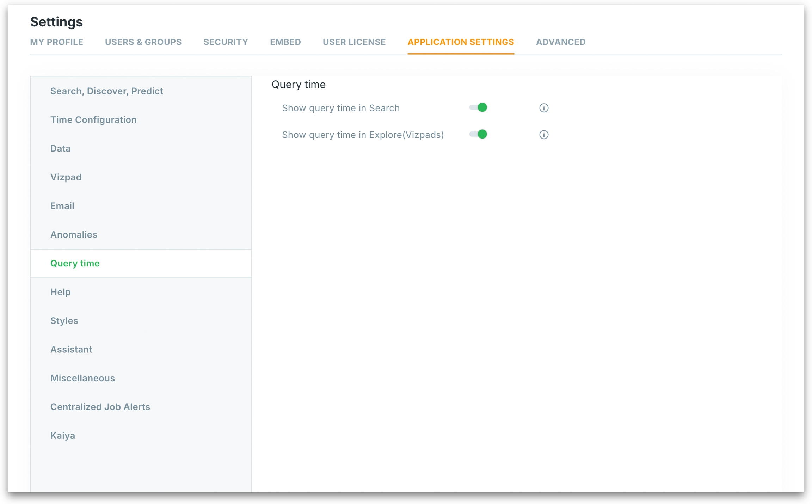Click info icon for Explore(Vizpads) query time
The image size is (812, 504).
543,135
